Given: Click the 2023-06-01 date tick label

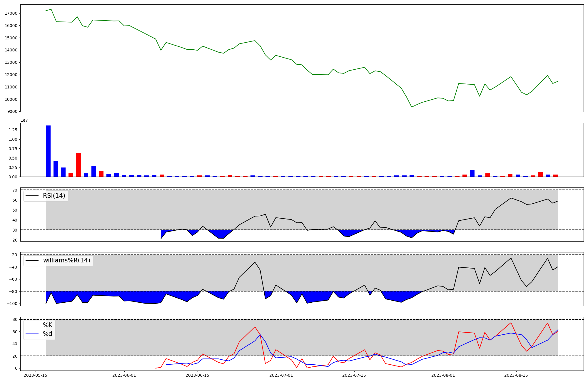Looking at the screenshot, I should 124,375.
